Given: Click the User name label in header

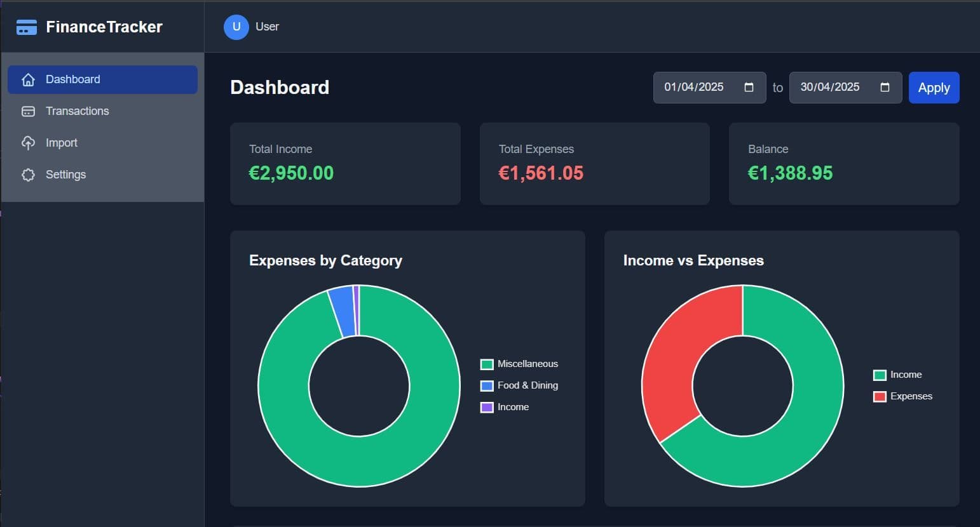Looking at the screenshot, I should pyautogui.click(x=267, y=27).
